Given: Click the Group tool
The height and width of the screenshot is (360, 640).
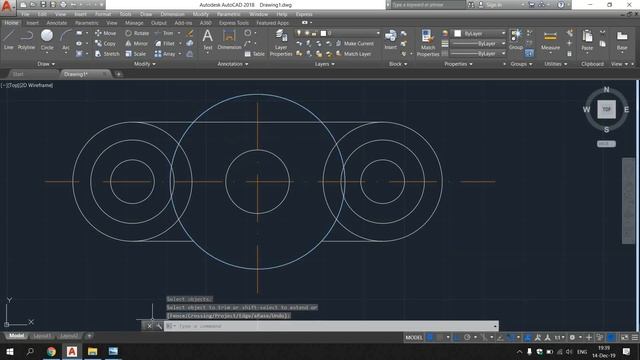Looking at the screenshot, I should coord(516,40).
